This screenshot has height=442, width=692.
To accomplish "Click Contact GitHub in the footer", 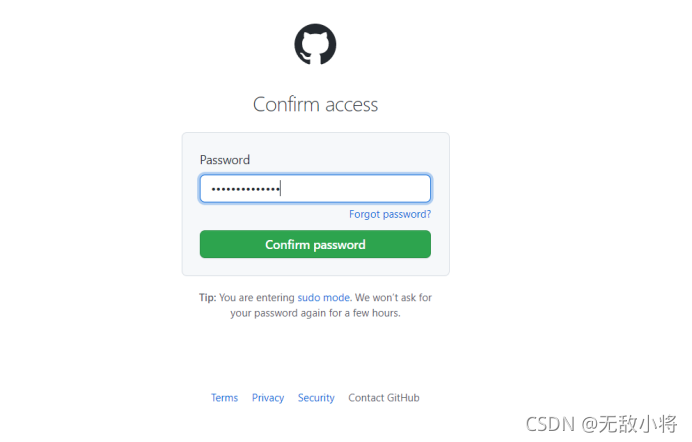I will pyautogui.click(x=384, y=398).
